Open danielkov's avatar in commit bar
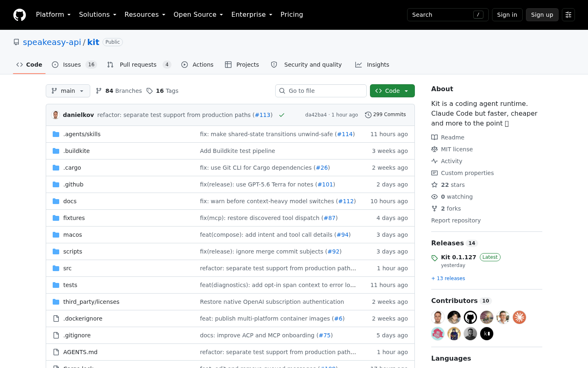Screen dimensions: 588x368 point(56,115)
